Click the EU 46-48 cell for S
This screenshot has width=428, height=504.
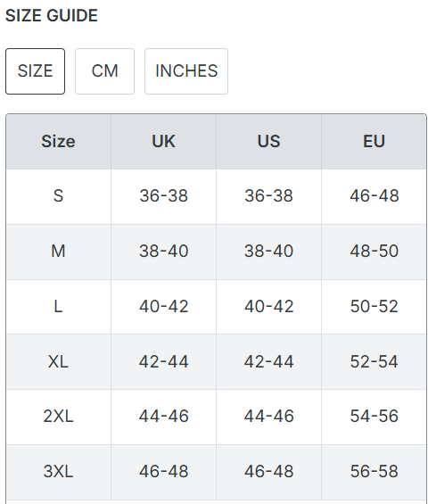point(374,195)
